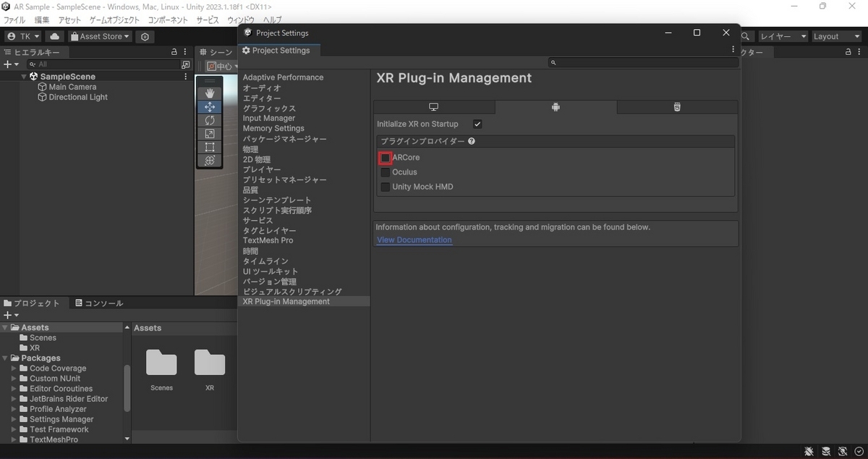This screenshot has height=459, width=868.
Task: Select the Scale tool in scene toolbar
Action: pyautogui.click(x=210, y=134)
